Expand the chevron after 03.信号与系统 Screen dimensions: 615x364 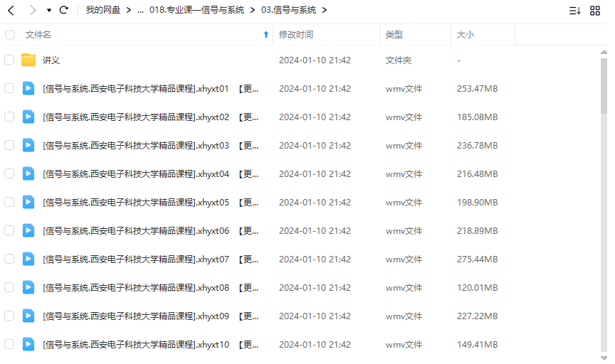click(325, 10)
